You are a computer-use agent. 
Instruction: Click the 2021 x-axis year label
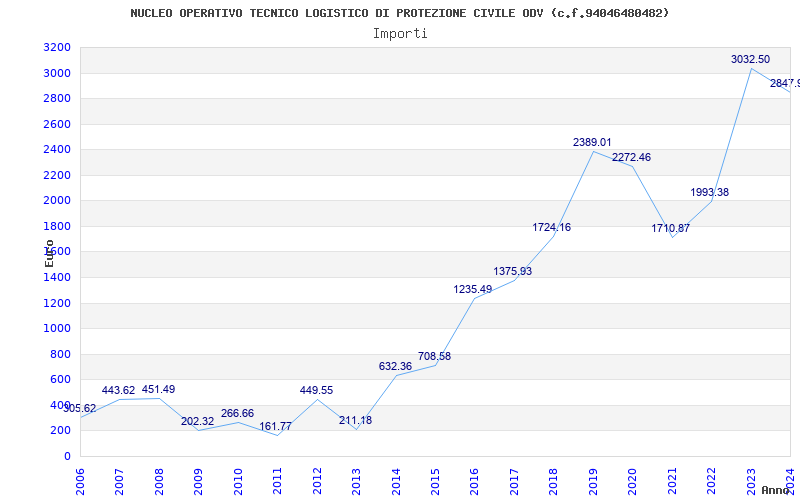pos(672,482)
